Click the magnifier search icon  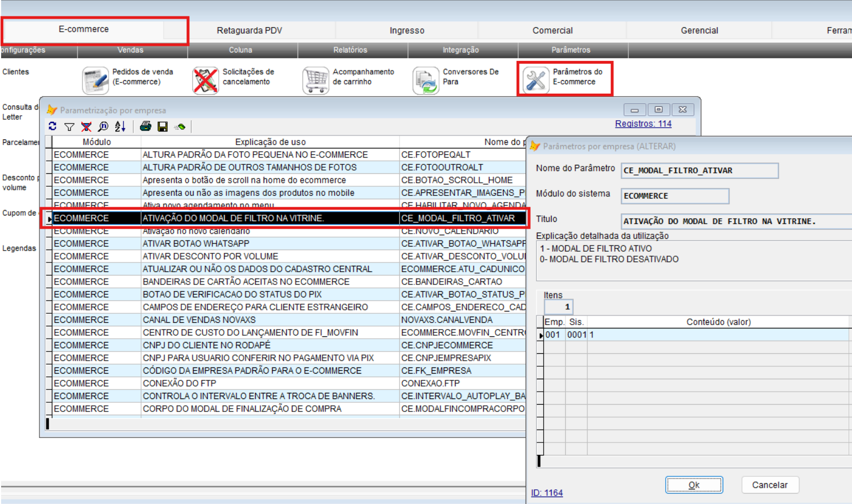tap(103, 127)
